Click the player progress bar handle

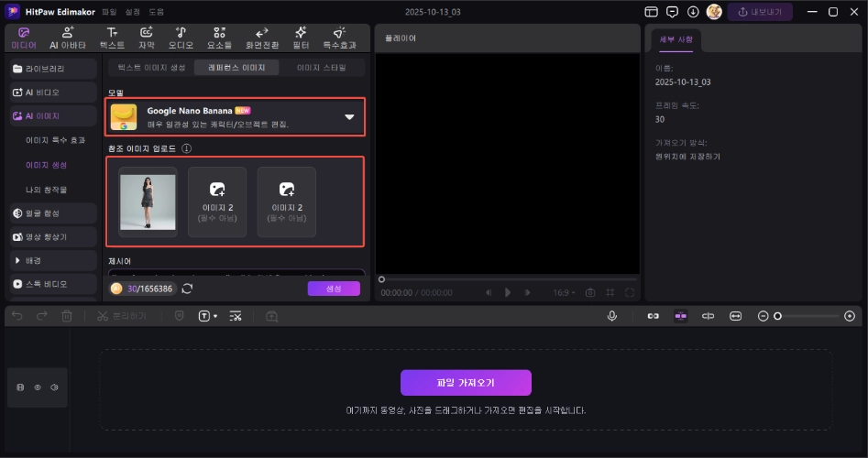pyautogui.click(x=381, y=279)
